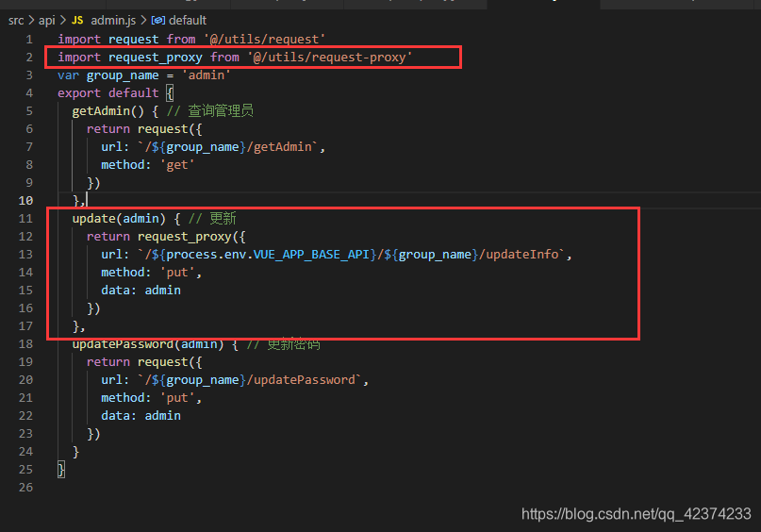Open the api breadcrumb segment
This screenshot has height=532, width=761.
[46, 21]
